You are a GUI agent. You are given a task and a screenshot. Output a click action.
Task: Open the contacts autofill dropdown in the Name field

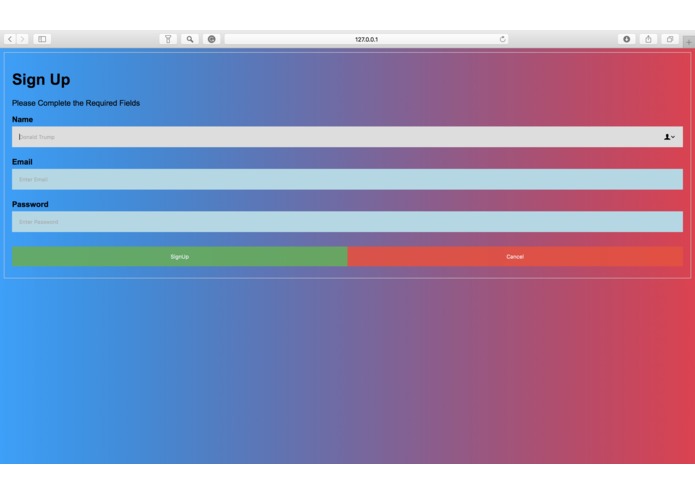(x=669, y=137)
